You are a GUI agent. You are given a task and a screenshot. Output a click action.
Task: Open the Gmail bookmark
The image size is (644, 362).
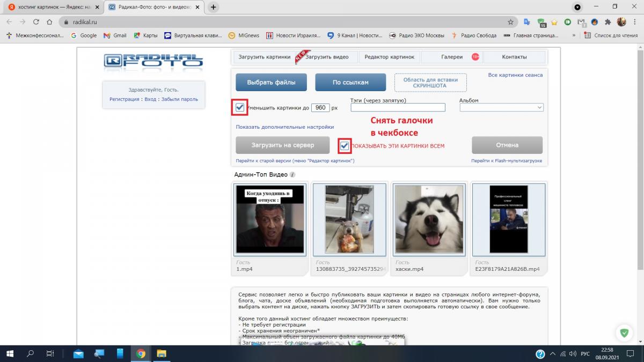[x=115, y=35]
